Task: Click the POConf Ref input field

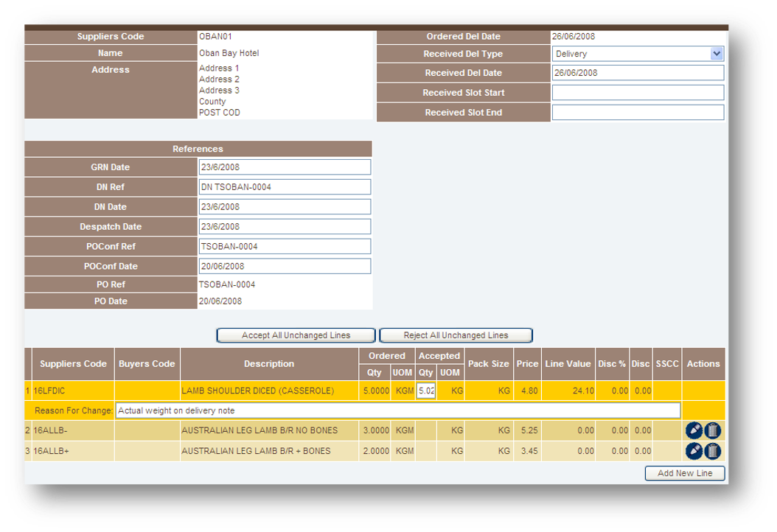Action: pos(285,246)
